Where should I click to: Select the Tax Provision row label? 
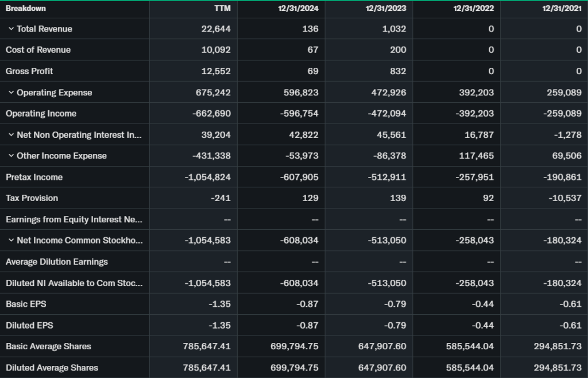pos(32,198)
